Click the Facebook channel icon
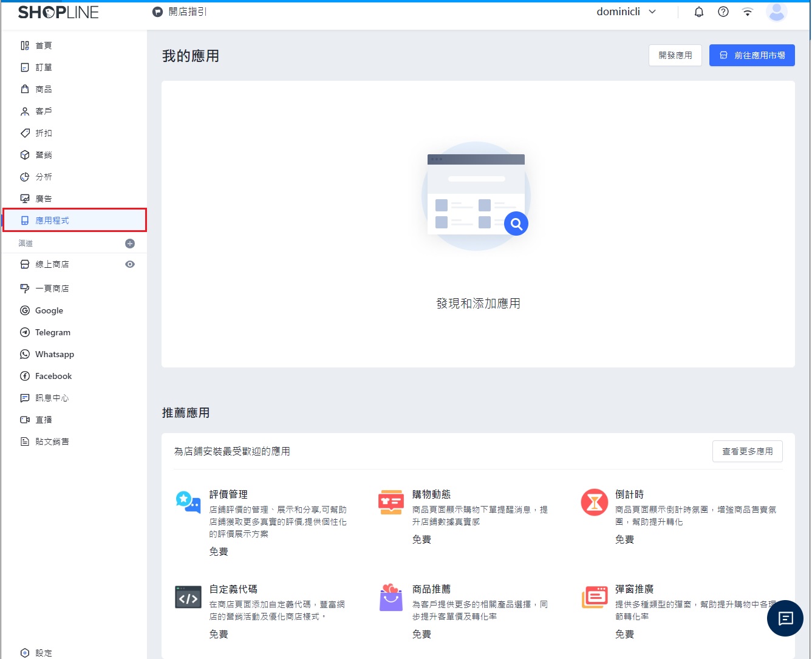Screen dimensions: 812x659 point(25,376)
